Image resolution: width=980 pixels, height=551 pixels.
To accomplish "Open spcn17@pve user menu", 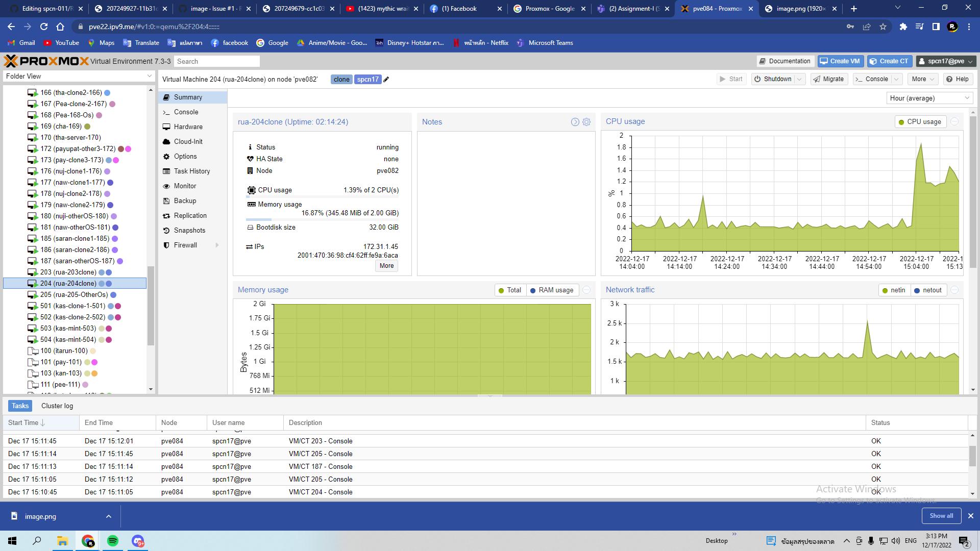I will pyautogui.click(x=946, y=61).
